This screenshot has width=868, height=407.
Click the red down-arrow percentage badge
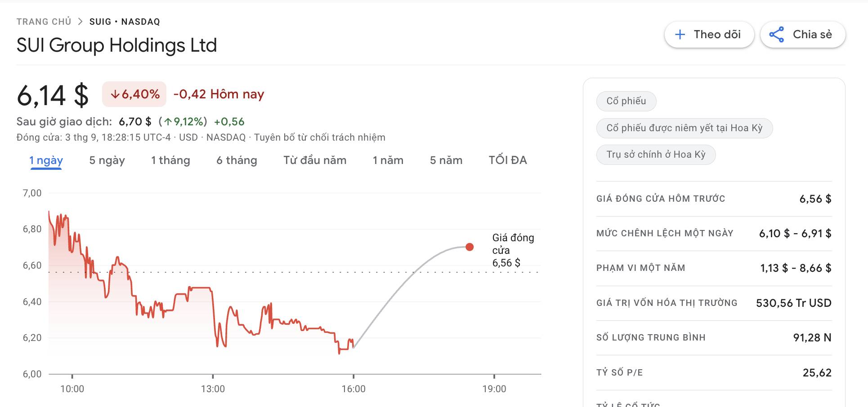coord(134,94)
